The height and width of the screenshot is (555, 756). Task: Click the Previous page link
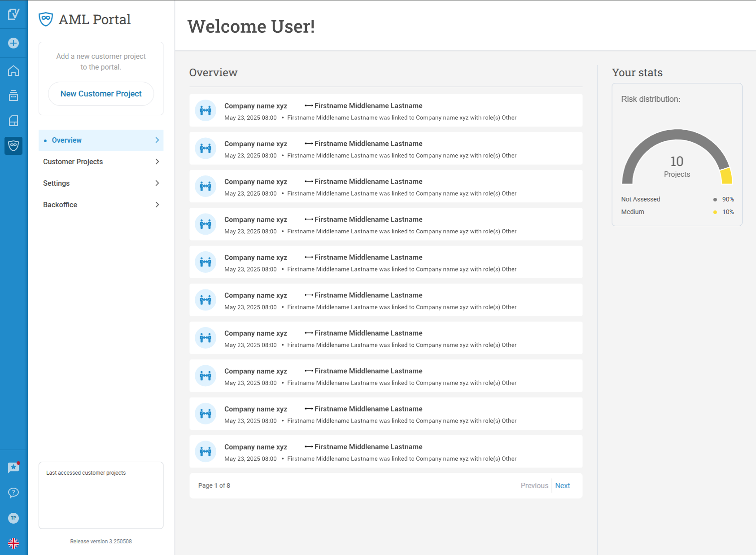point(534,485)
